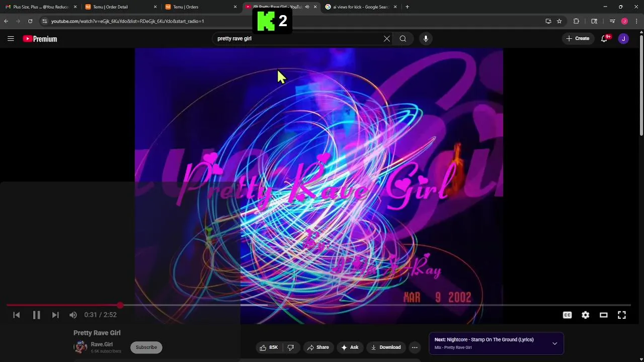Open the Rave.Girl channel avatar
The width and height of the screenshot is (644, 362).
[x=80, y=347]
